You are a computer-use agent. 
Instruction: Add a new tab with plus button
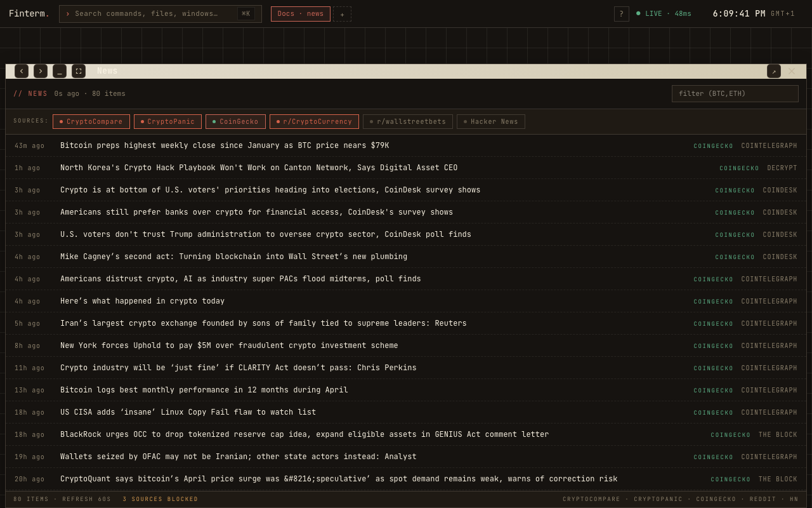342,14
